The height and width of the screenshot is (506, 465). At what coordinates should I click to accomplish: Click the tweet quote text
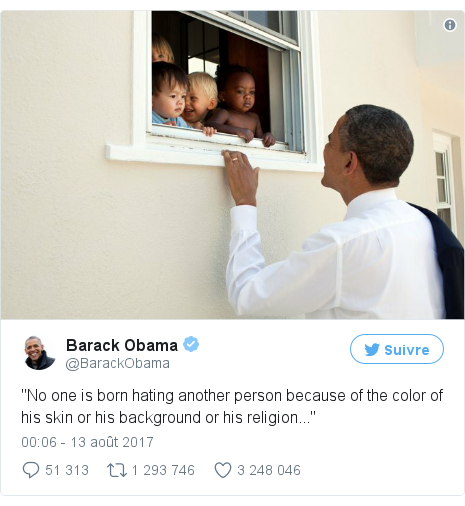click(232, 406)
